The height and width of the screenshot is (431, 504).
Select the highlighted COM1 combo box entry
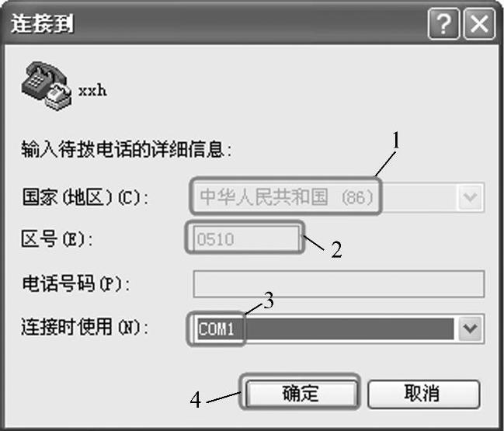point(325,328)
